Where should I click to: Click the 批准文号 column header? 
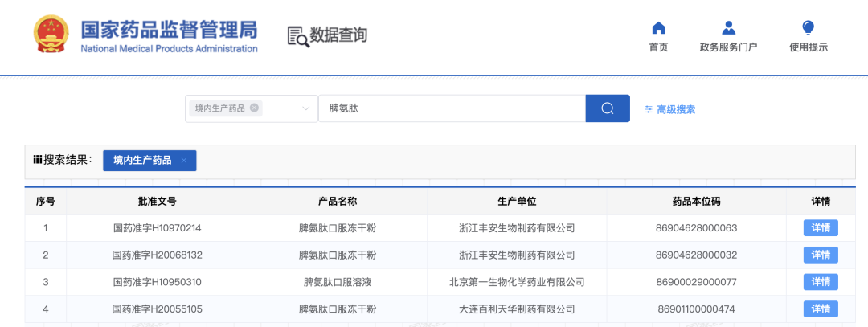point(158,202)
